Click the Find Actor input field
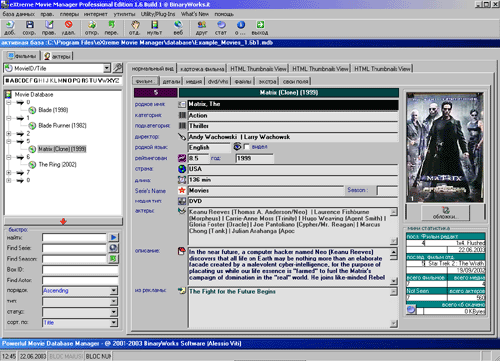The image size is (500, 361). click(80, 280)
